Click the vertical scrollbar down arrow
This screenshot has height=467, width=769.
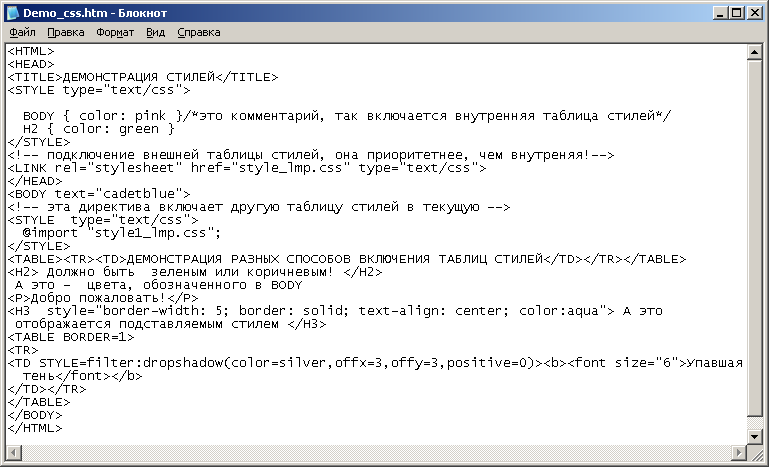pyautogui.click(x=754, y=436)
